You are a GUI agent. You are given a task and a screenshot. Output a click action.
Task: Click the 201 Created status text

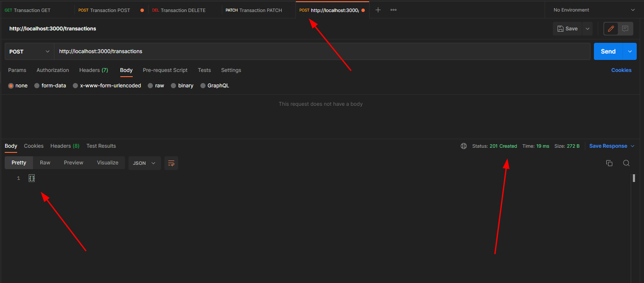tap(503, 146)
